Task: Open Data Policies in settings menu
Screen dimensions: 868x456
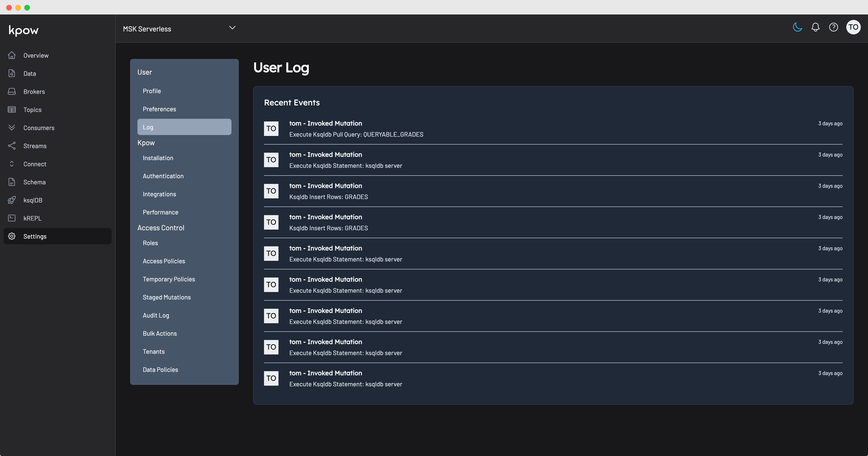Action: tap(160, 370)
